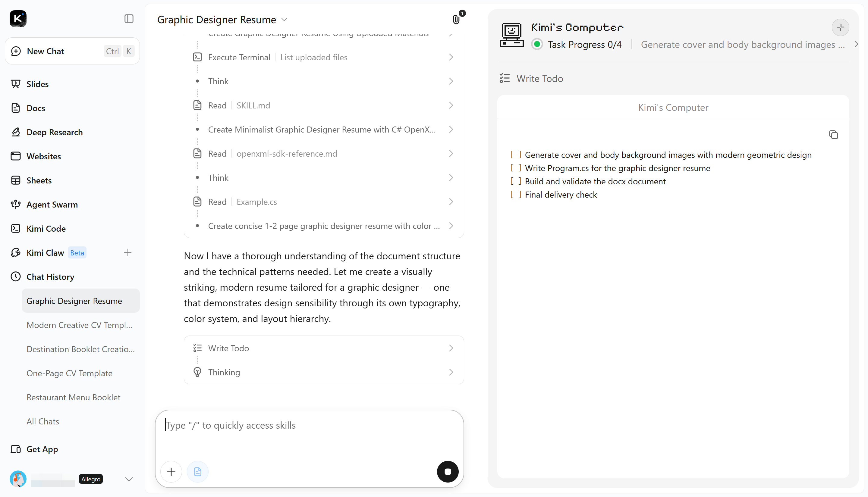
Task: Click the user avatar image
Action: pos(18,479)
